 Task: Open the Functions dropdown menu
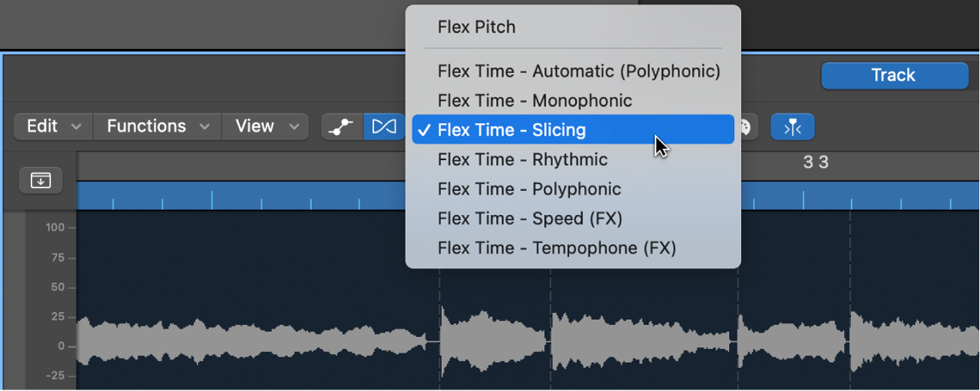158,126
